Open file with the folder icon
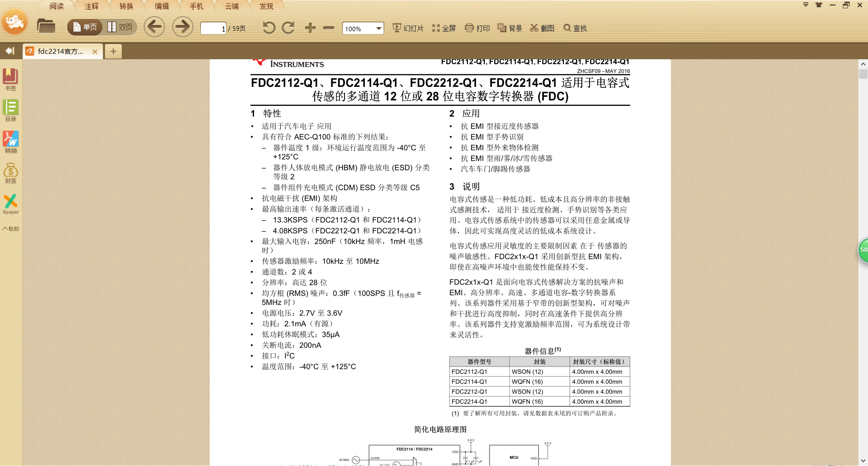This screenshot has height=466, width=868. 46,27
